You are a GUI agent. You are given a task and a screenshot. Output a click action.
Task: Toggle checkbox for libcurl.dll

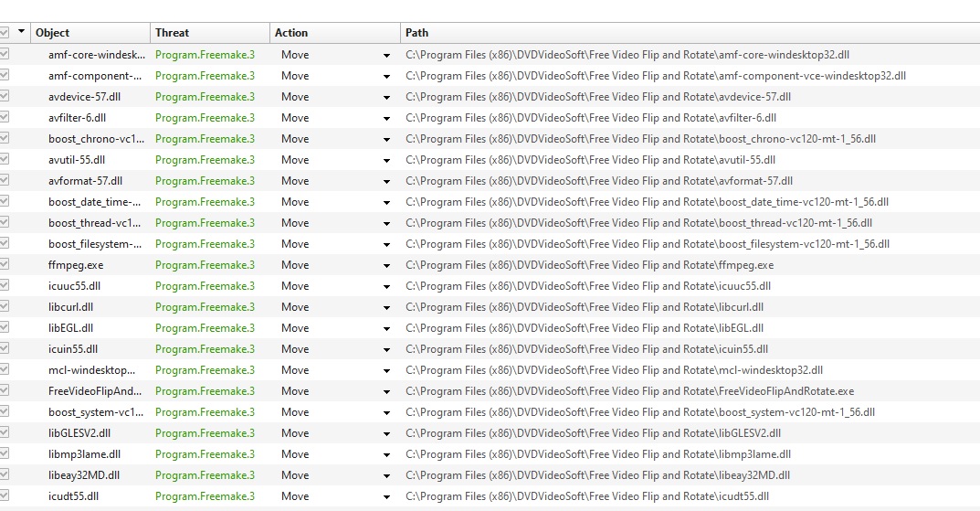pos(5,306)
